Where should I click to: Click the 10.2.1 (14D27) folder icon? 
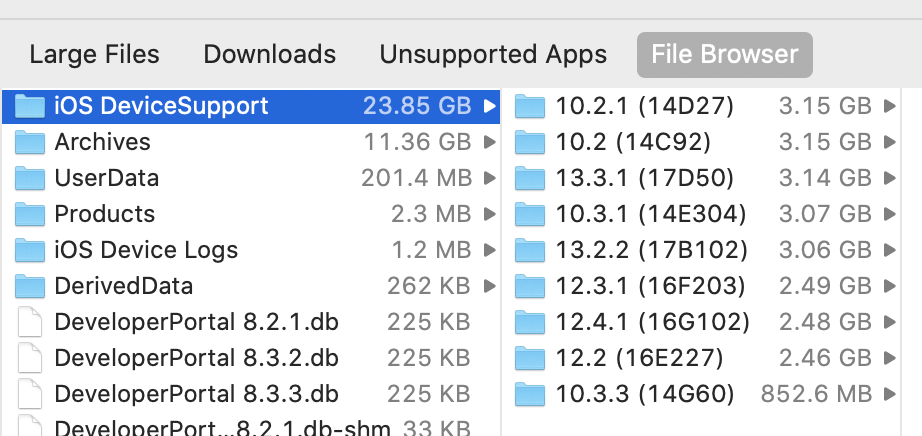[x=529, y=106]
